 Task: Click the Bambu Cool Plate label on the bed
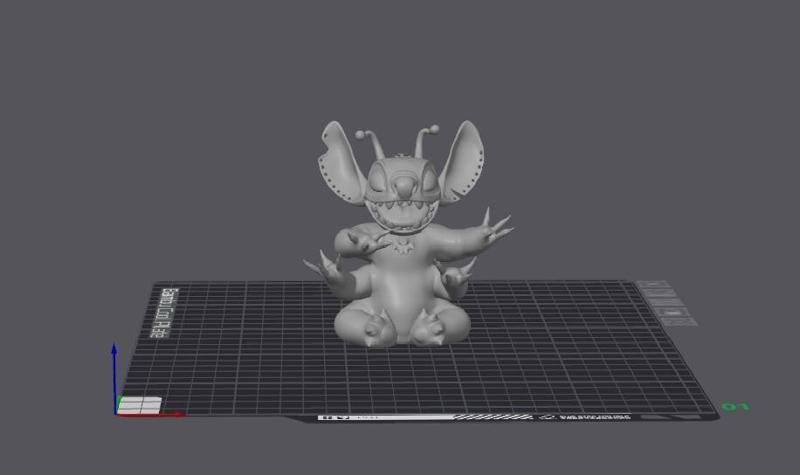[x=164, y=313]
